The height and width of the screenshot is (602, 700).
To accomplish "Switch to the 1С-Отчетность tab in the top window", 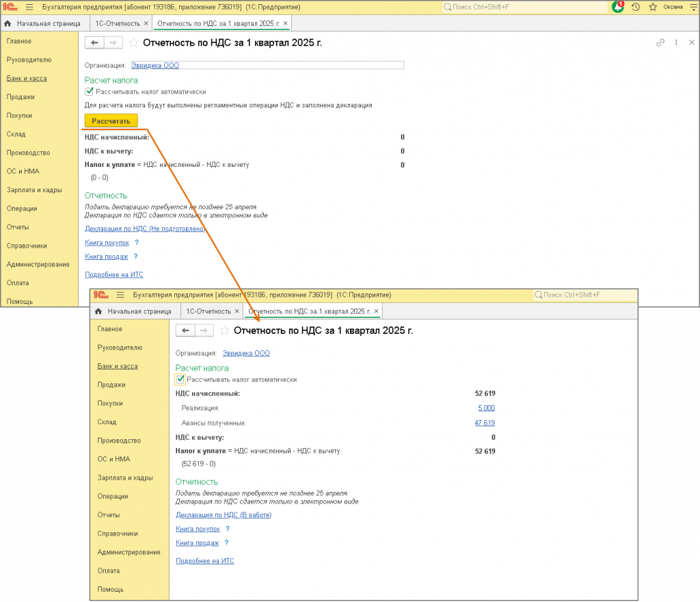I will pyautogui.click(x=118, y=23).
